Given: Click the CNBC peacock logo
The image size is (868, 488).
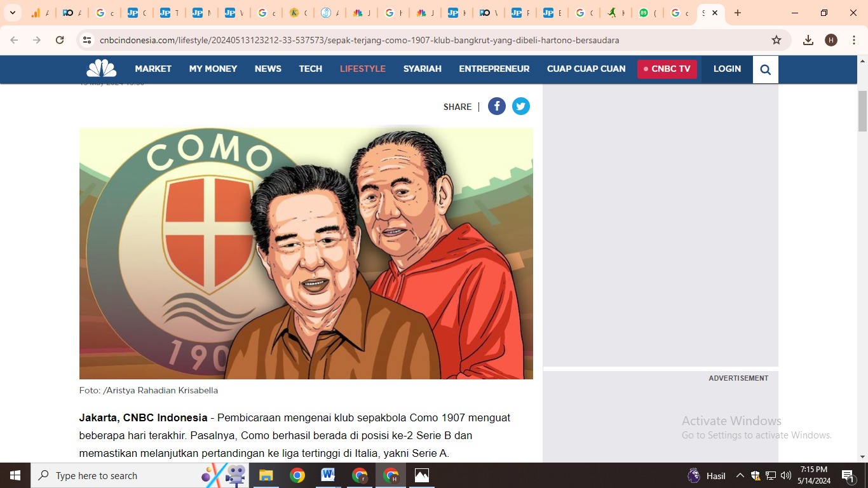Looking at the screenshot, I should (102, 69).
